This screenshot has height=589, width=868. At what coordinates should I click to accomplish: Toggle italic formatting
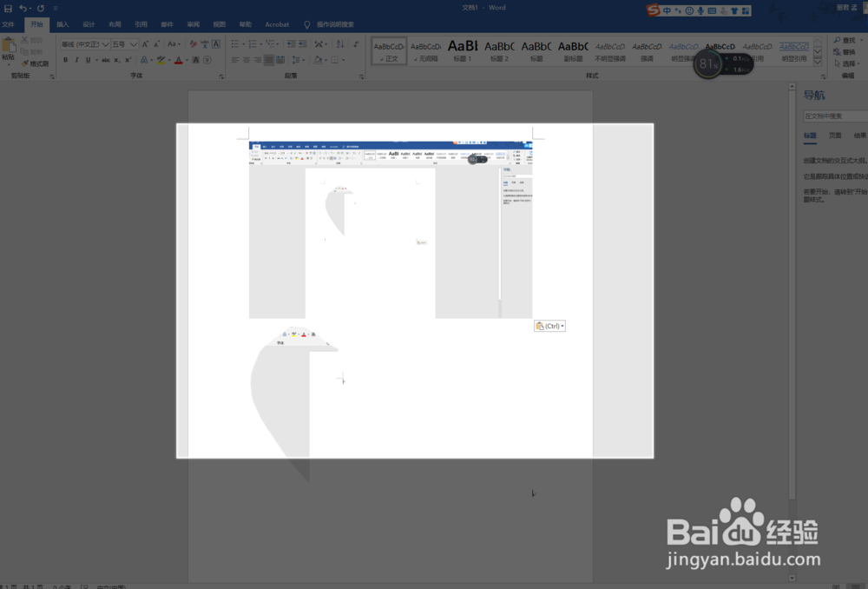coord(76,60)
